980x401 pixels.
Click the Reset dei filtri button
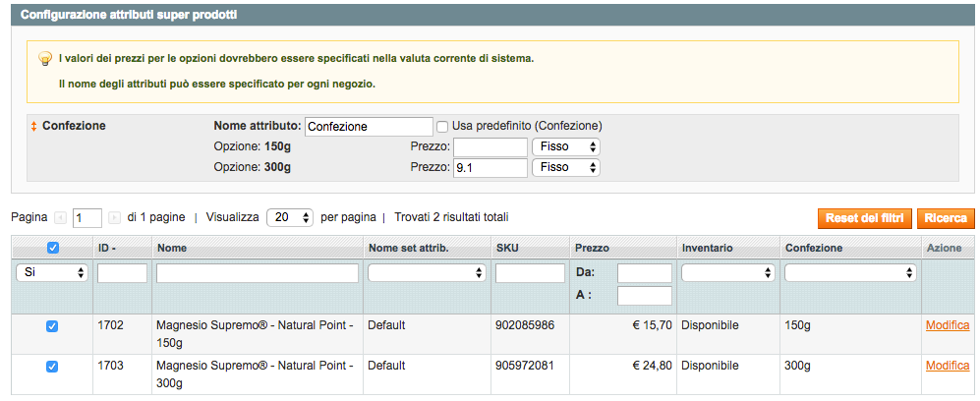click(x=864, y=218)
